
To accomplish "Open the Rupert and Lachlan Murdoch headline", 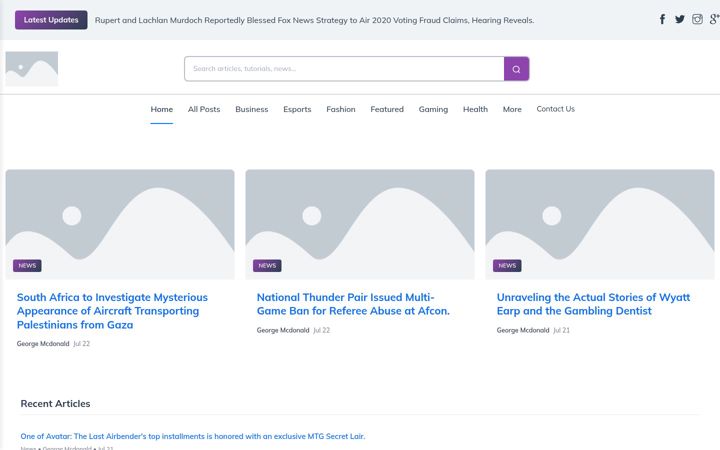I will (315, 20).
